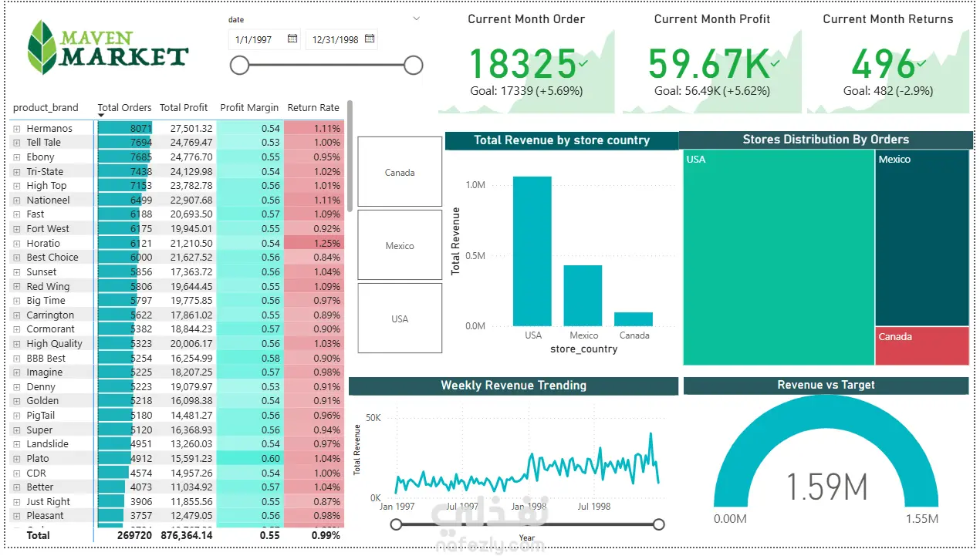Image resolution: width=980 pixels, height=556 pixels.
Task: Expand the Horatio brand row
Action: pyautogui.click(x=17, y=244)
